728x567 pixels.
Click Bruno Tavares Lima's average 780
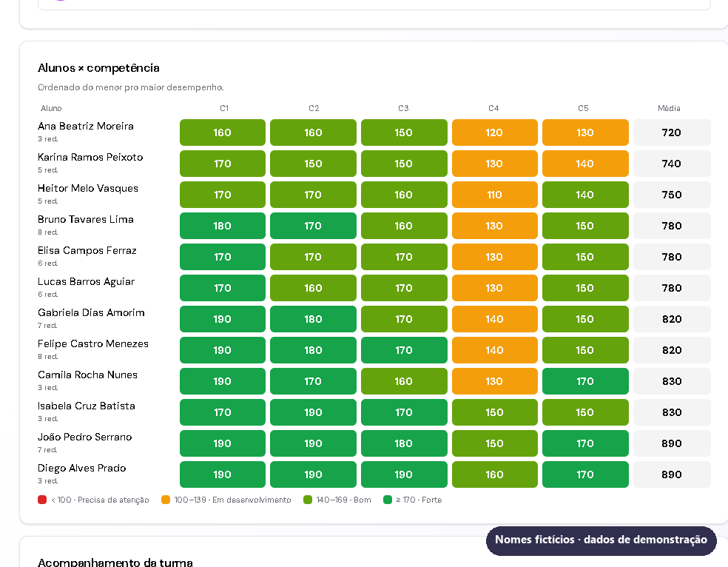672,226
